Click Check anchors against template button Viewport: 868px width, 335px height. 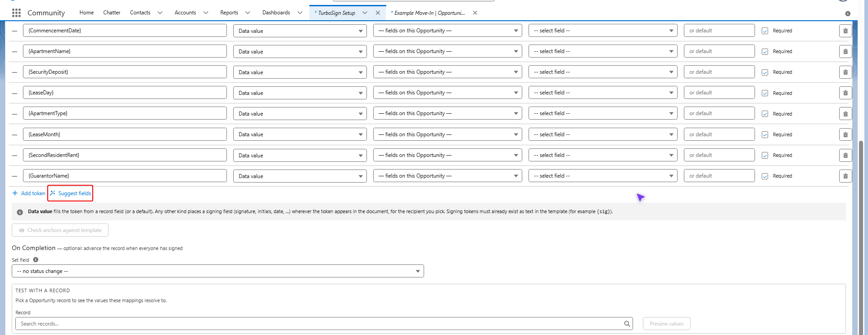point(60,230)
